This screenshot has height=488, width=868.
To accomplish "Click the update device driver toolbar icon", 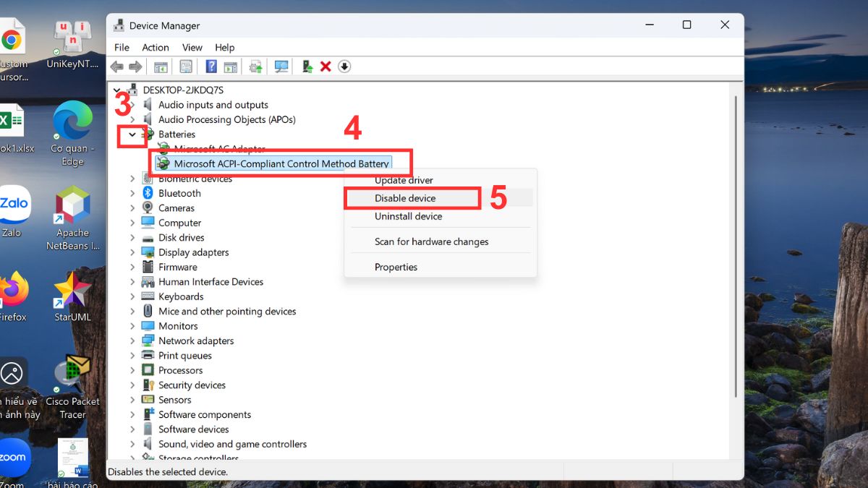I will 307,67.
